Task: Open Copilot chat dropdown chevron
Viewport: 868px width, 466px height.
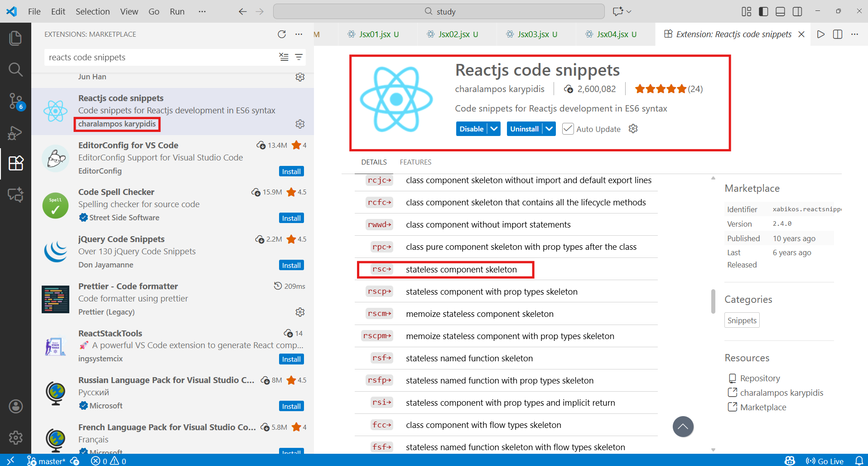Action: 629,11
